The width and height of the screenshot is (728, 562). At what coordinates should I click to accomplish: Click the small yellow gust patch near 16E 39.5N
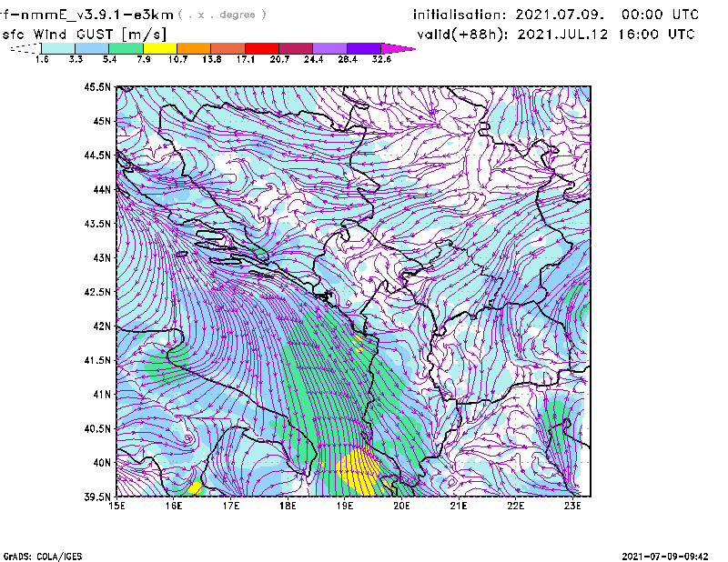(x=195, y=488)
